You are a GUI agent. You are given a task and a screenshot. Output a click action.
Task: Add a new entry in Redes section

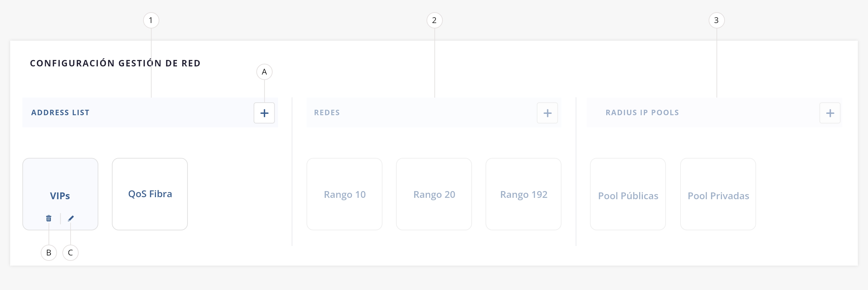coord(547,113)
